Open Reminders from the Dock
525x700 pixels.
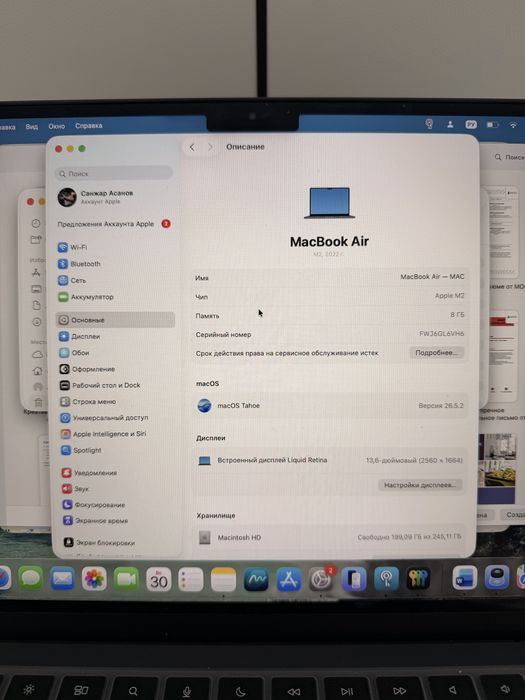[x=191, y=579]
